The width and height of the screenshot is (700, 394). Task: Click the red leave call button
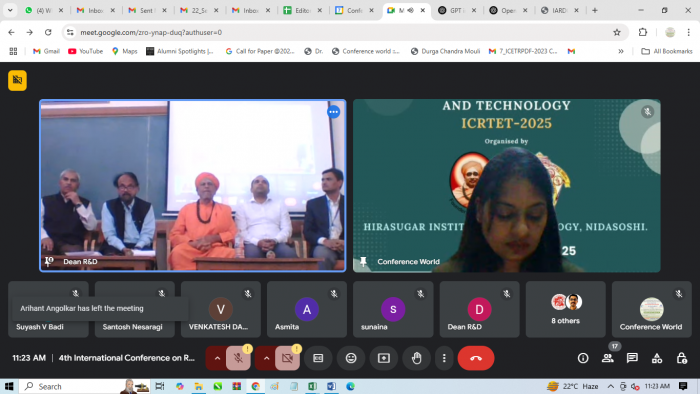pos(476,358)
